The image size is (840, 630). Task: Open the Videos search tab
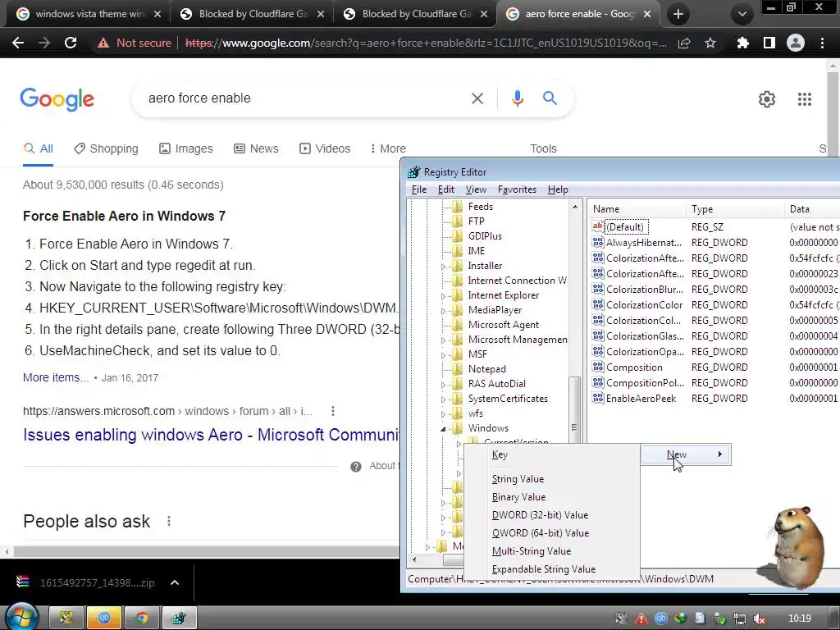click(x=325, y=148)
